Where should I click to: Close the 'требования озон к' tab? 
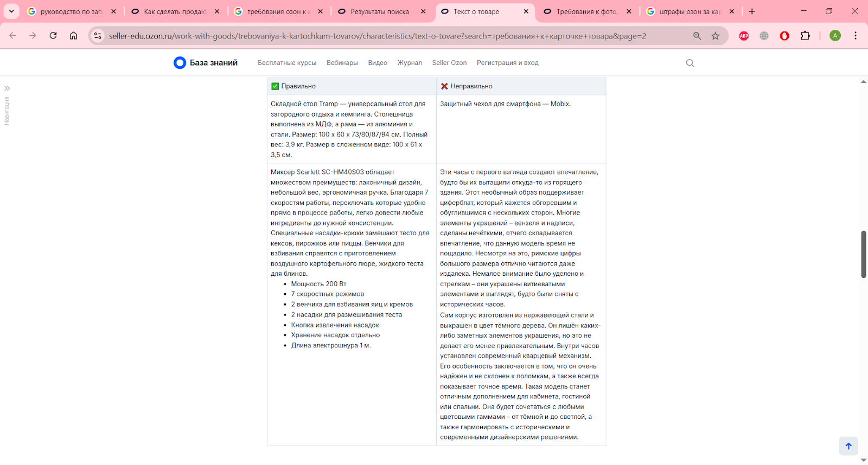(x=320, y=11)
